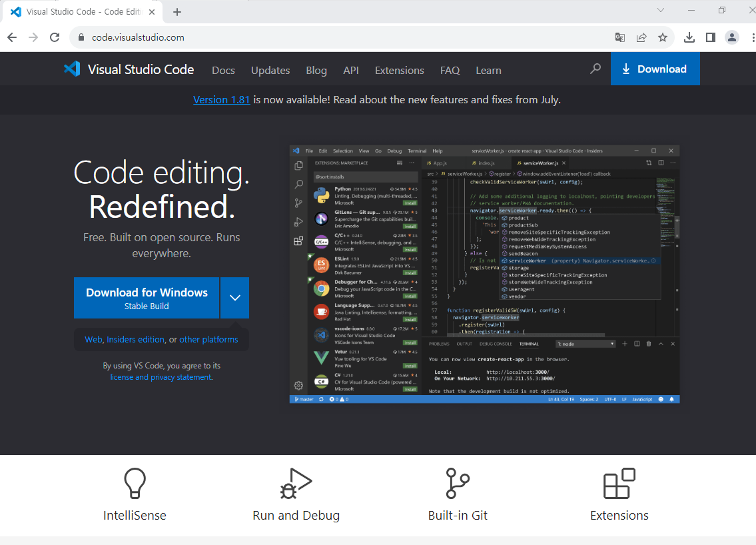756x545 pixels.
Task: Click the IntelliSense lightbulb icon
Action: tap(135, 483)
